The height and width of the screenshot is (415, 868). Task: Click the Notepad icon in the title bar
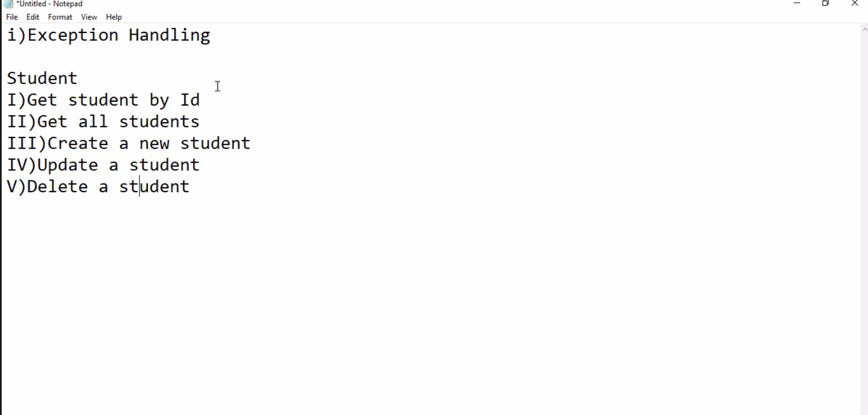tap(7, 4)
